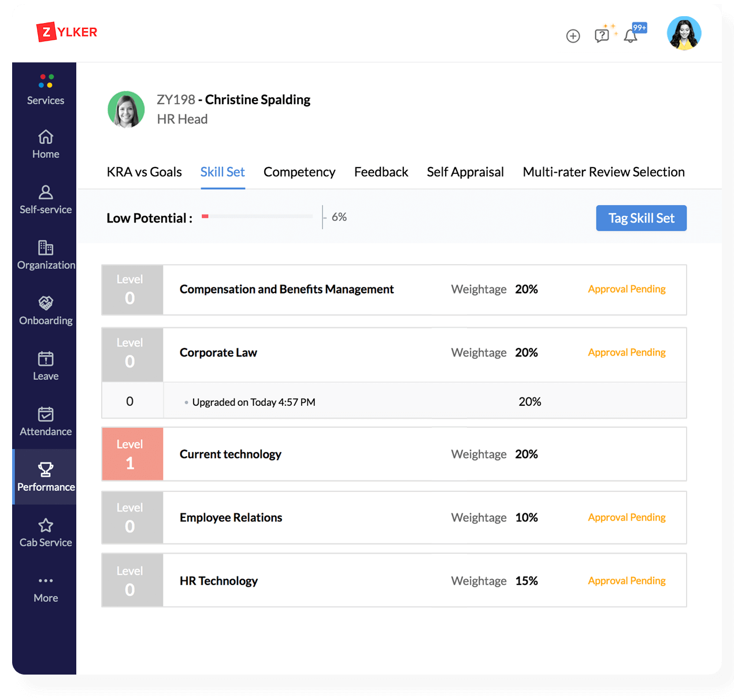Go to Home in sidebar
Screen dimensions: 734x700
(46, 144)
